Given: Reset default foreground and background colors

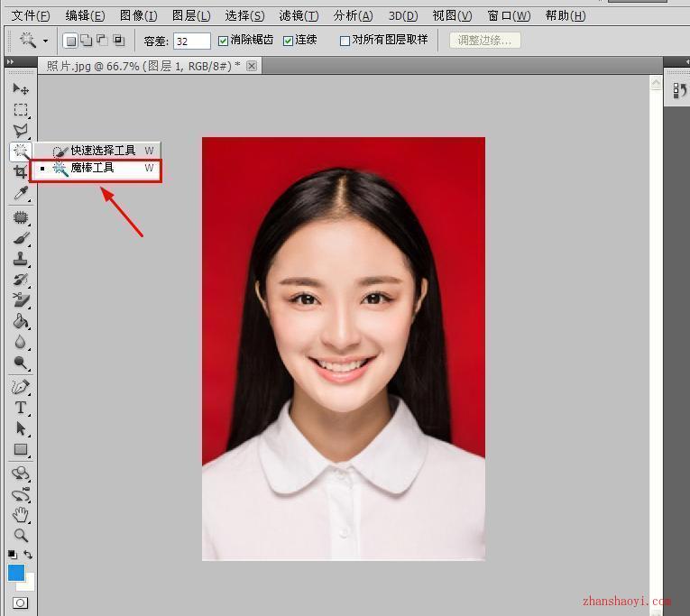Looking at the screenshot, I should [x=13, y=555].
